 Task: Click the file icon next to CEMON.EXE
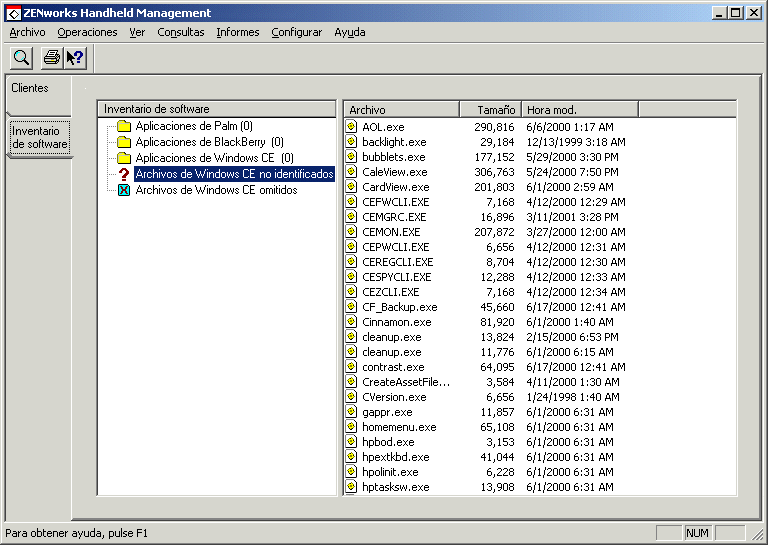(x=351, y=232)
